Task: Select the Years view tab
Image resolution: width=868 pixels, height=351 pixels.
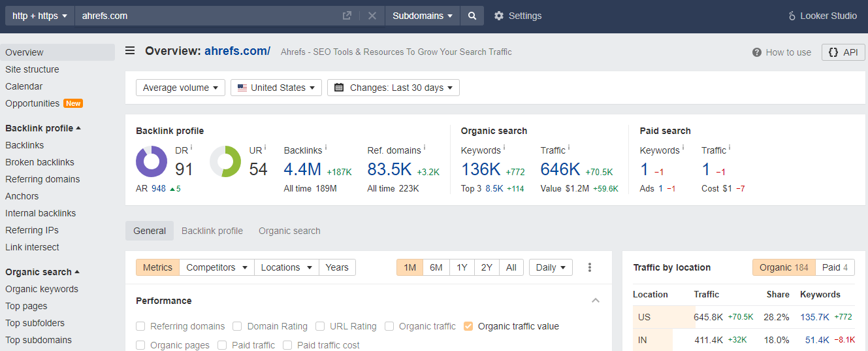Action: [337, 267]
